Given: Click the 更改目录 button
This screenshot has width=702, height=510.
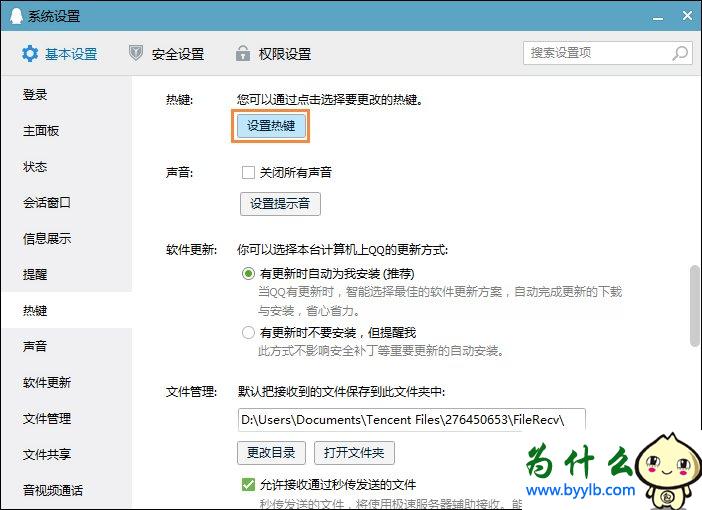Looking at the screenshot, I should pyautogui.click(x=271, y=452).
